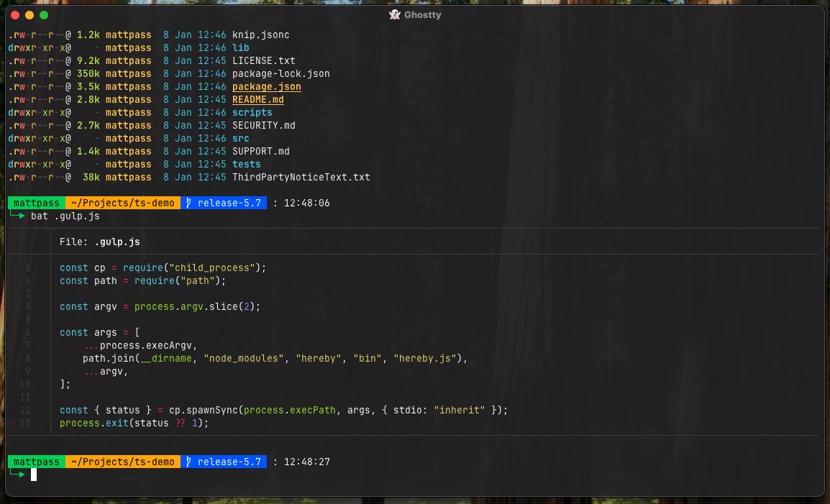This screenshot has width=830, height=504.
Task: Click the Ghostty window title text
Action: pos(423,14)
